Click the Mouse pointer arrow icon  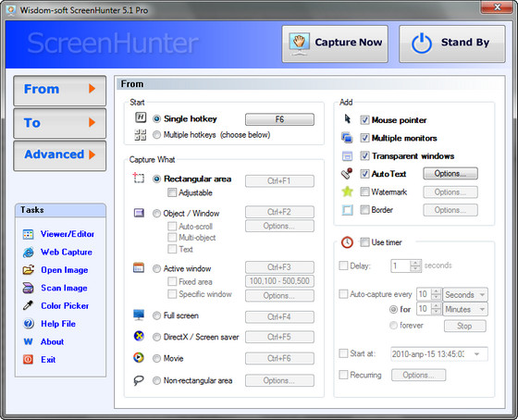[347, 119]
